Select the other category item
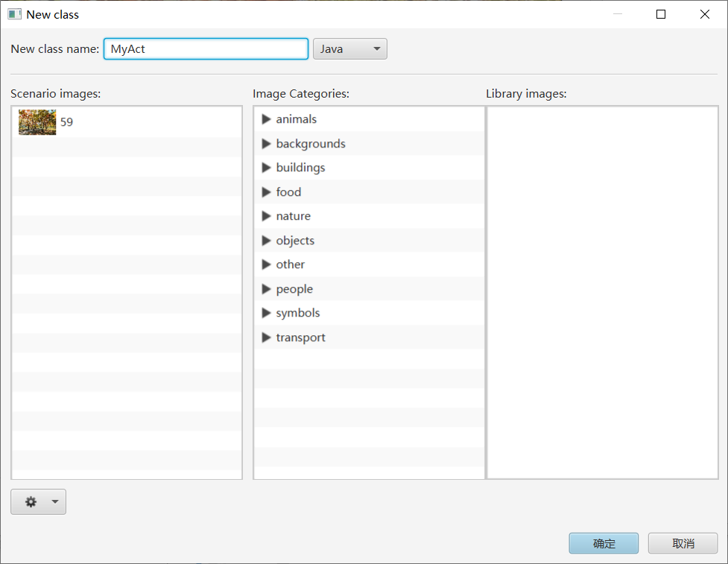728x564 pixels. [291, 264]
